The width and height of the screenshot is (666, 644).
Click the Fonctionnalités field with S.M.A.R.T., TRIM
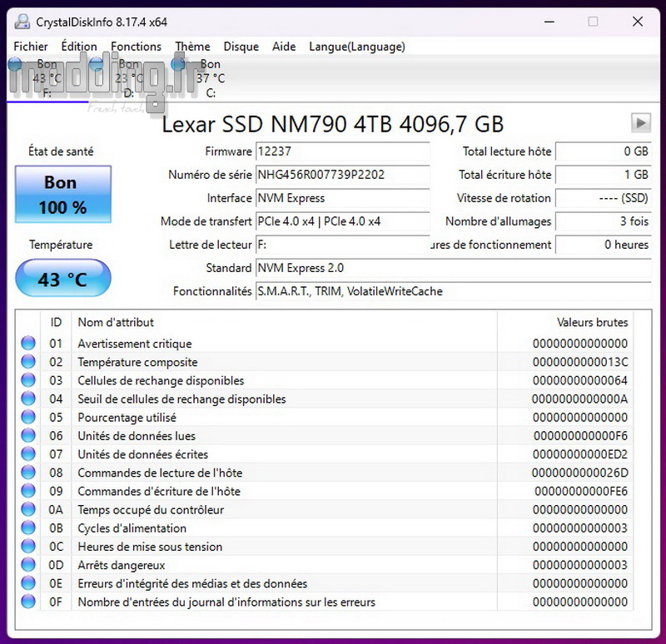pyautogui.click(x=453, y=292)
